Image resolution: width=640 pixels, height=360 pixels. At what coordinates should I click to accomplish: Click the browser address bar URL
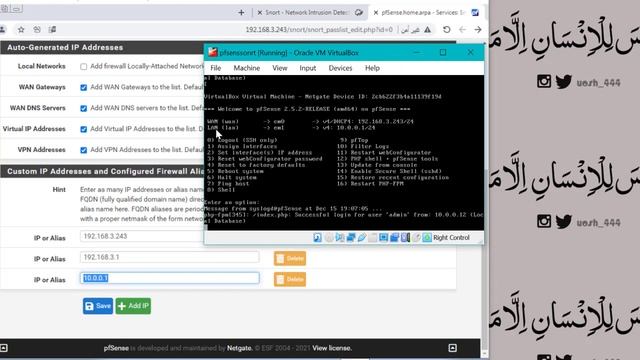[x=319, y=29]
